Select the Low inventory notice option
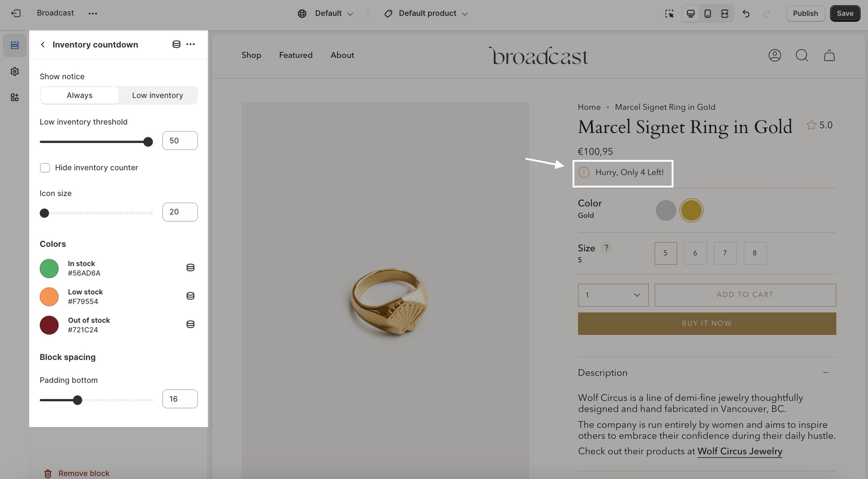 pyautogui.click(x=157, y=95)
